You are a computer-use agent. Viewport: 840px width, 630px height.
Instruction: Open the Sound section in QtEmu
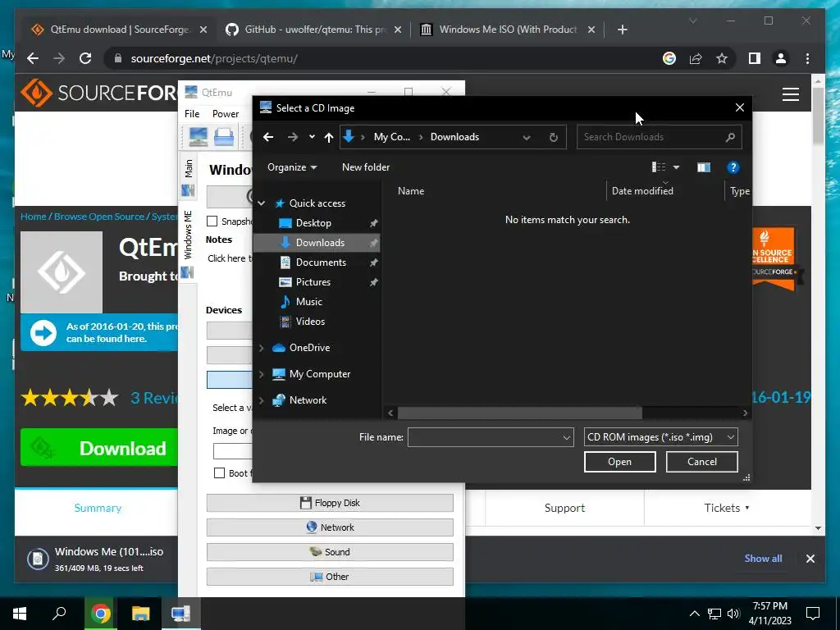point(330,552)
